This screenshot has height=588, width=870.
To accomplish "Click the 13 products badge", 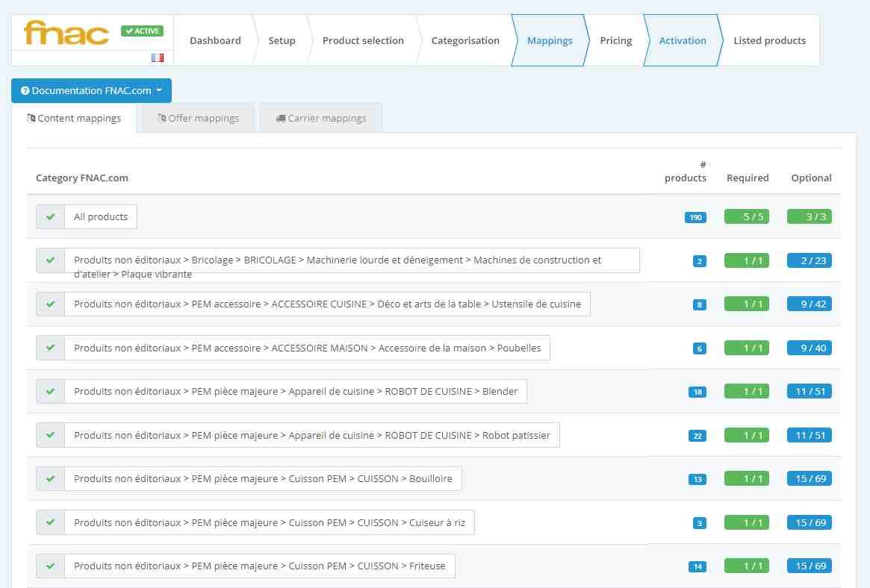I will [x=697, y=479].
